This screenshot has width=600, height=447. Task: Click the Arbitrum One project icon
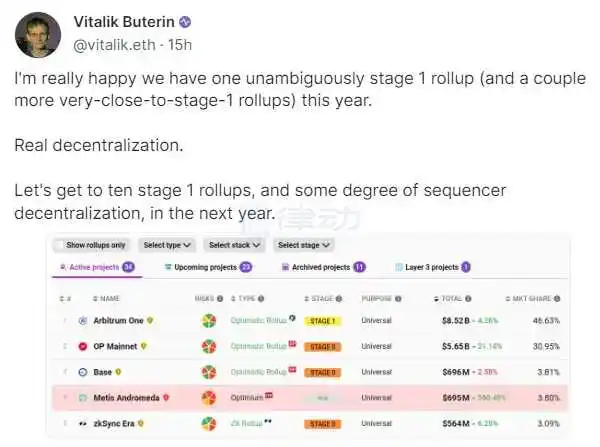click(x=83, y=321)
